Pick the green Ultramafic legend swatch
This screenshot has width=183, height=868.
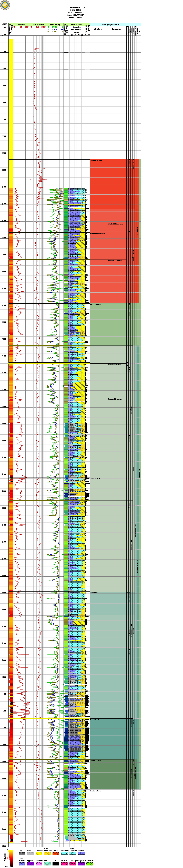click(x=89, y=864)
